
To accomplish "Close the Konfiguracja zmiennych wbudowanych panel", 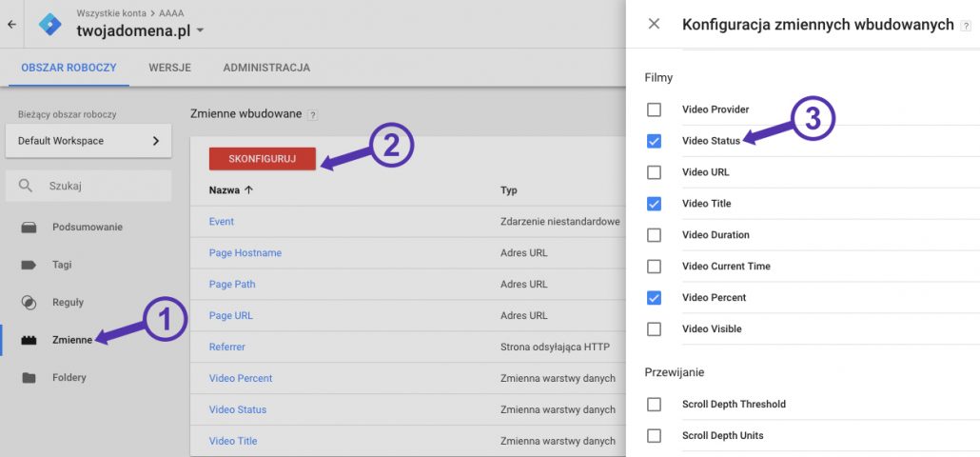I will (654, 25).
